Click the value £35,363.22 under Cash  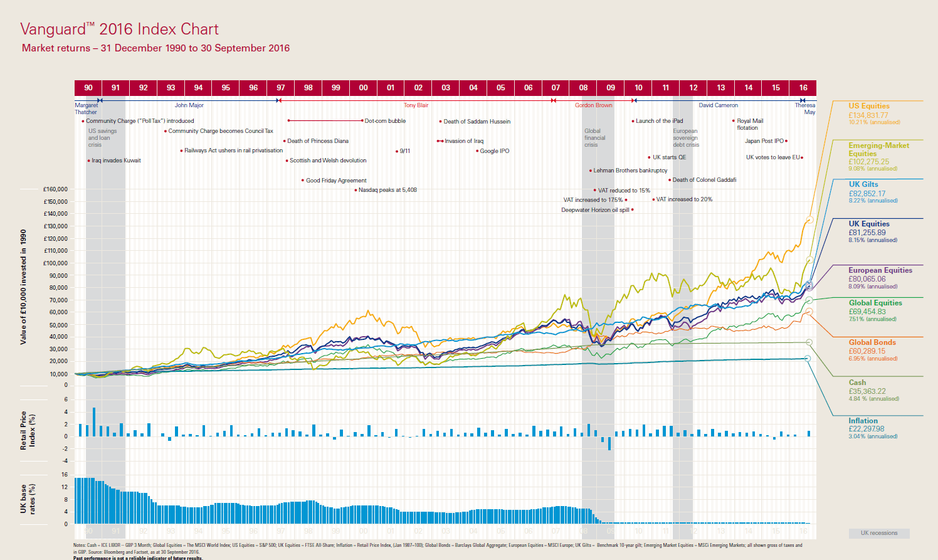(867, 391)
